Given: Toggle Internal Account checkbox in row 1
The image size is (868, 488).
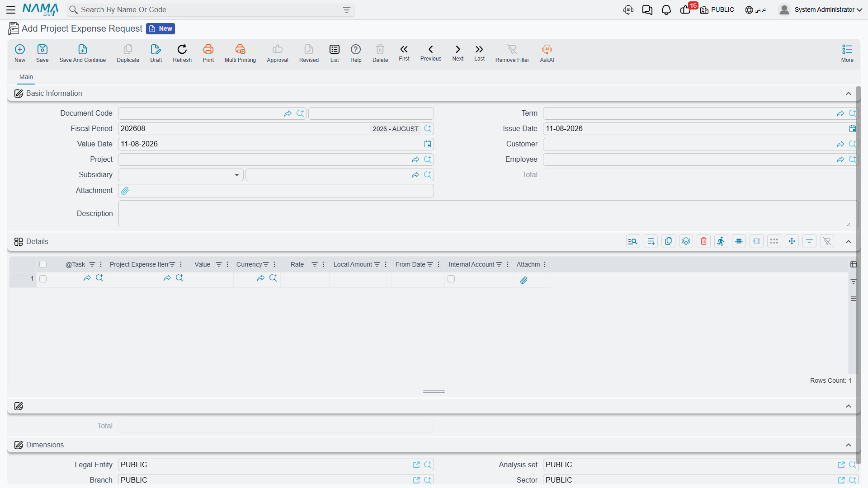Looking at the screenshot, I should [451, 279].
